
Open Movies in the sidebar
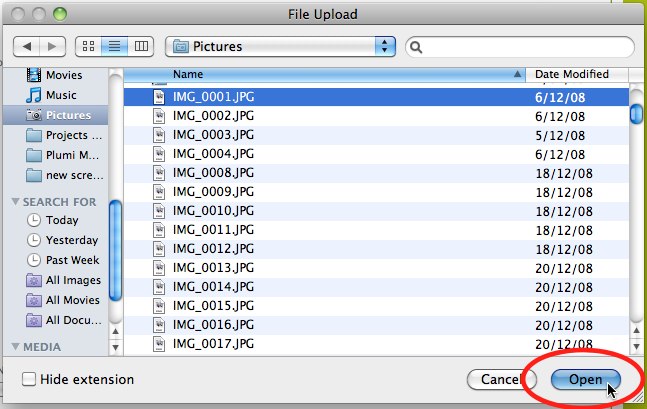(x=63, y=75)
